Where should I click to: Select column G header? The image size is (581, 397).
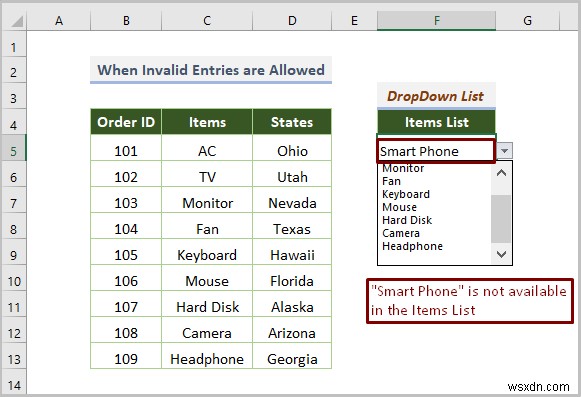(528, 21)
